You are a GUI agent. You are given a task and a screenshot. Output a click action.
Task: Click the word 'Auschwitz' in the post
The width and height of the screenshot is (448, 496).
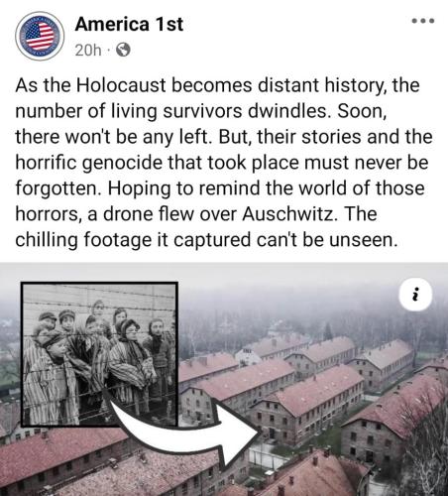(x=288, y=214)
